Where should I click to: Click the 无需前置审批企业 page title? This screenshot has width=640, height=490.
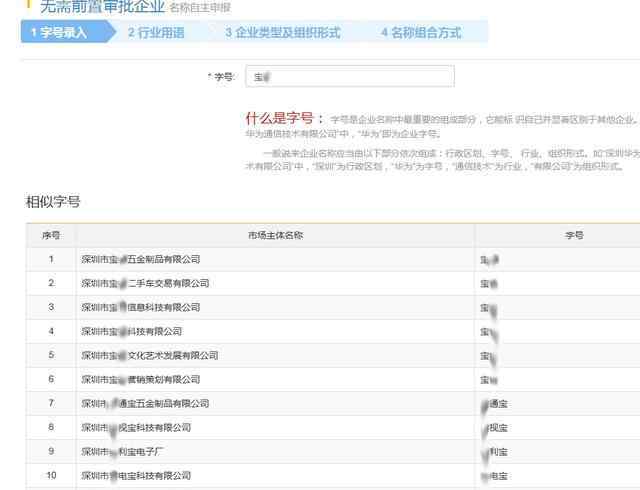click(101, 6)
